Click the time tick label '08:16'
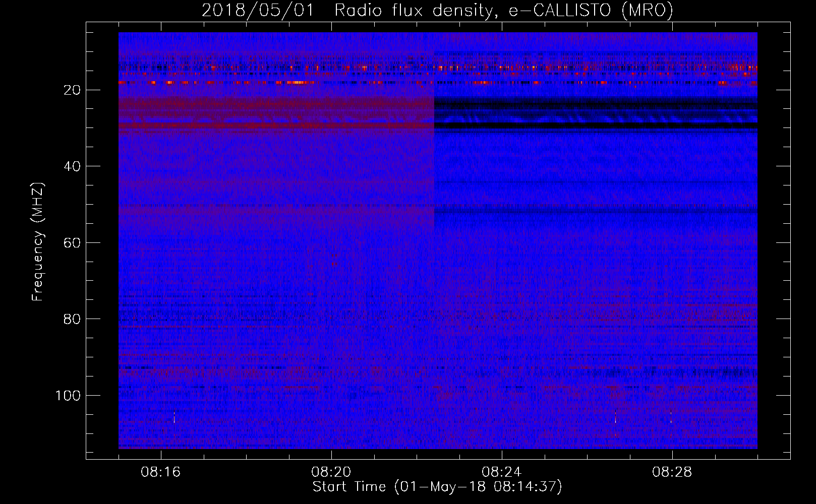 [161, 472]
